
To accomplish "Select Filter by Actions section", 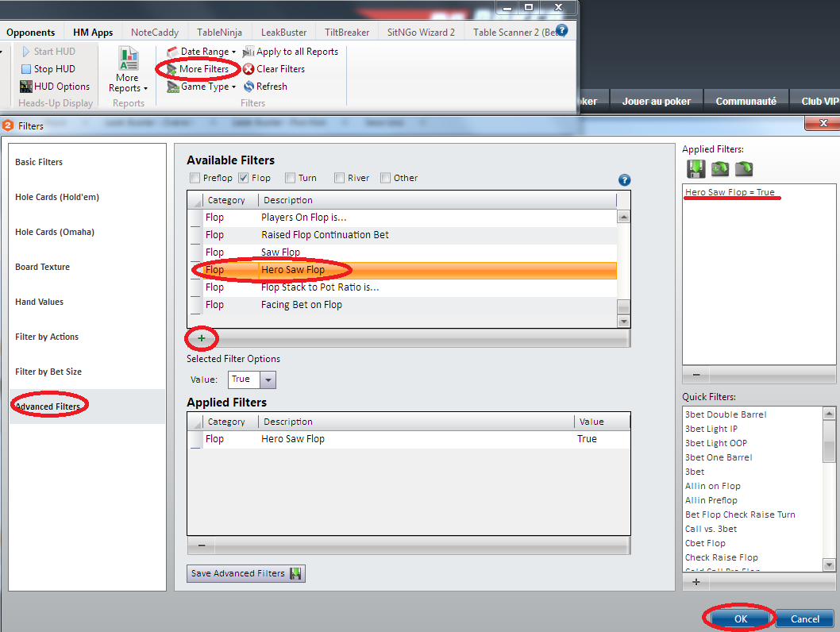I will point(87,337).
